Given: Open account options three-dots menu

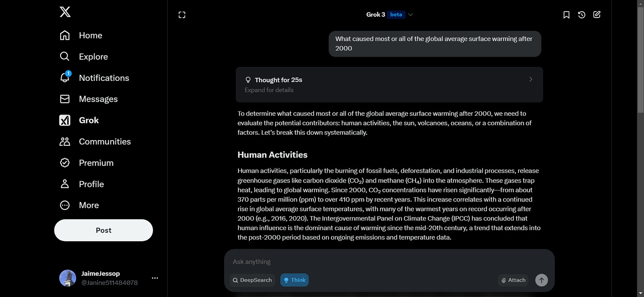Looking at the screenshot, I should click(x=155, y=278).
